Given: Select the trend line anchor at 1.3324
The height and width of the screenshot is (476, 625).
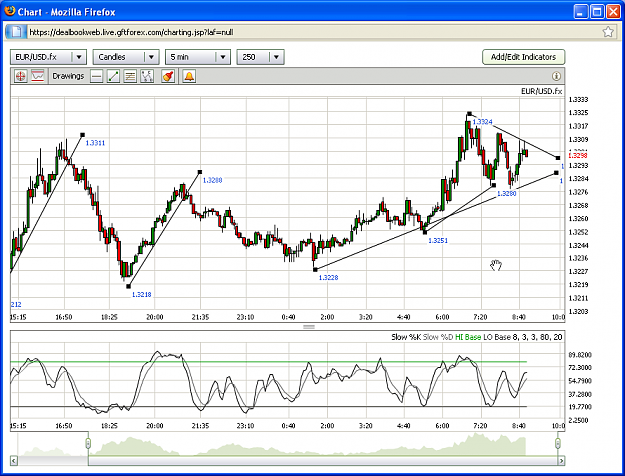Looking at the screenshot, I should [x=470, y=114].
